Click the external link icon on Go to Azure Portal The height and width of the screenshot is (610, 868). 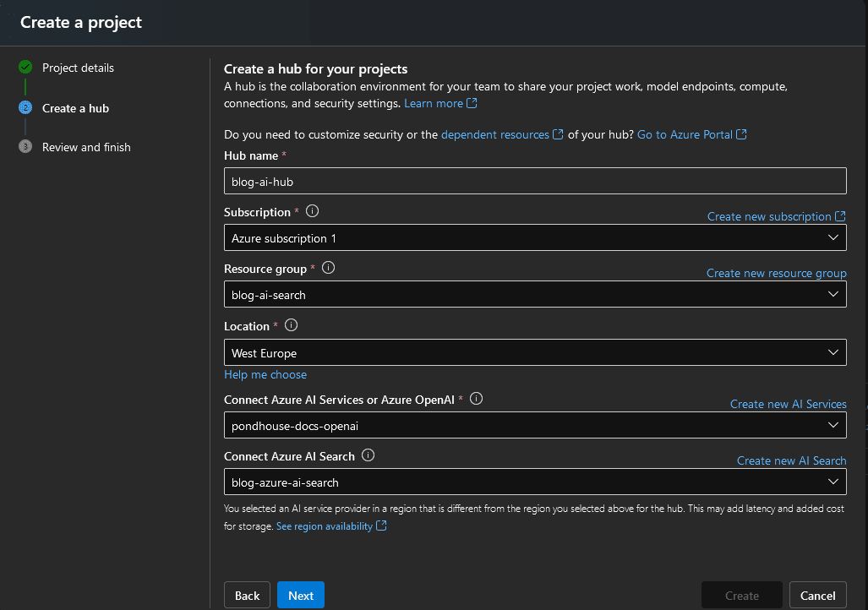(x=741, y=133)
